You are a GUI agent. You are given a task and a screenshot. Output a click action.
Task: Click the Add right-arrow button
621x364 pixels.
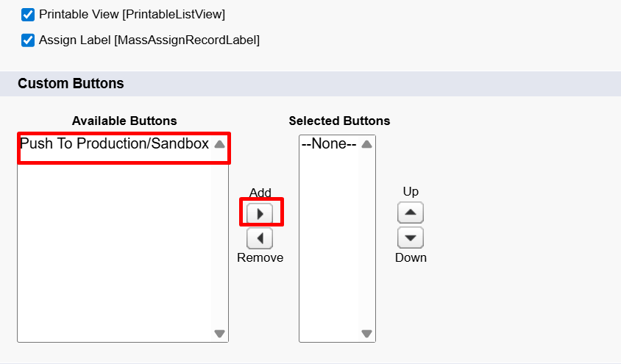(260, 213)
